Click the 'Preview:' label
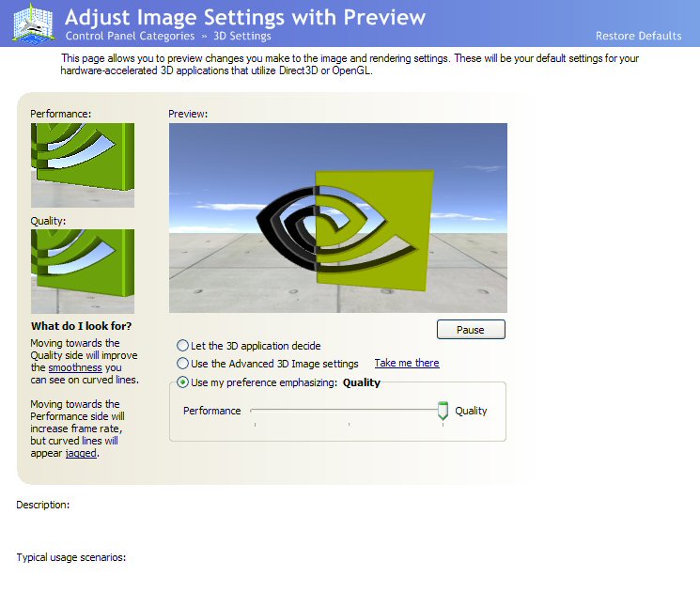 point(188,114)
